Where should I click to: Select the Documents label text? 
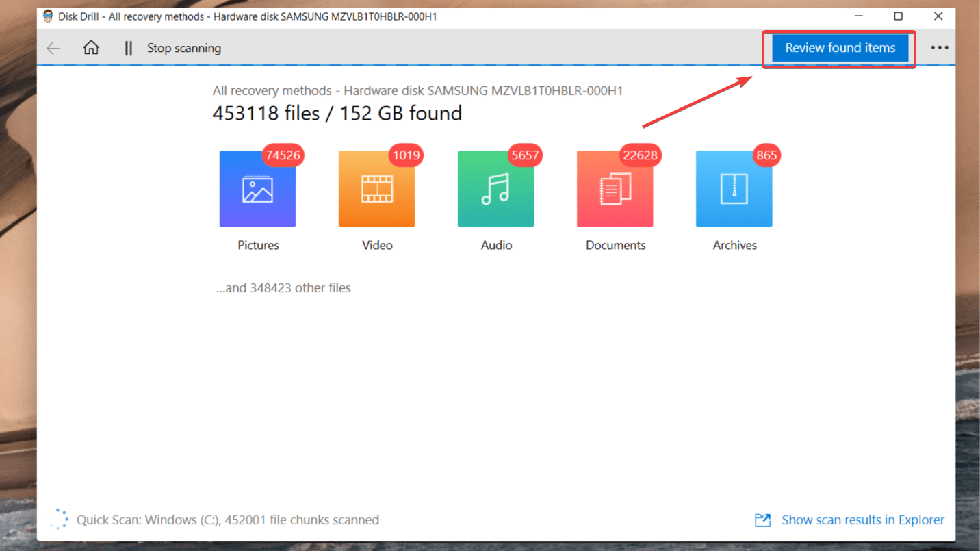pyautogui.click(x=615, y=245)
